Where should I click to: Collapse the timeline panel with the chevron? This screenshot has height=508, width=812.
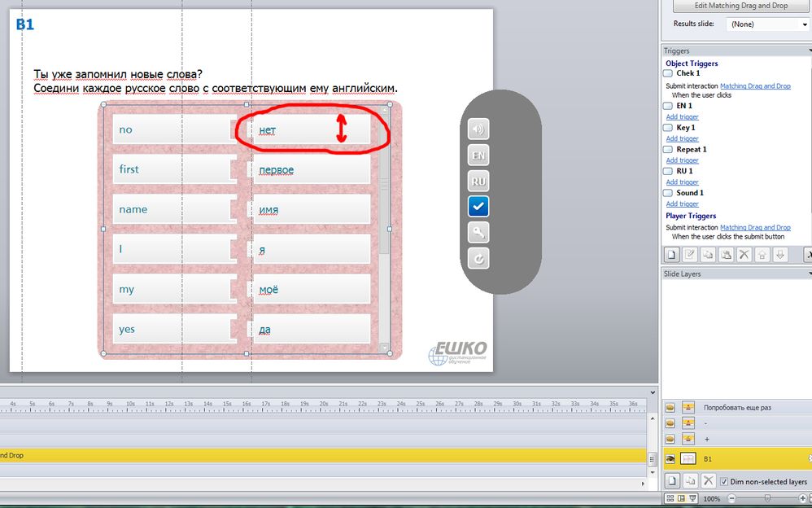[x=653, y=393]
